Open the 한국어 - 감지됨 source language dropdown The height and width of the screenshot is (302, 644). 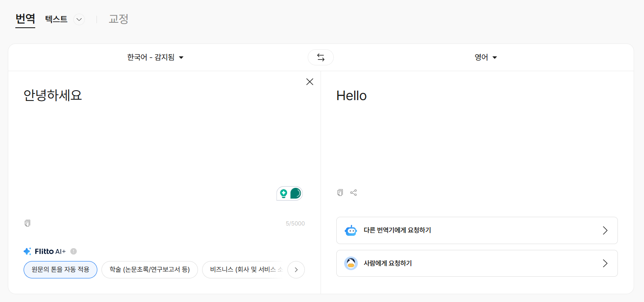(x=155, y=58)
